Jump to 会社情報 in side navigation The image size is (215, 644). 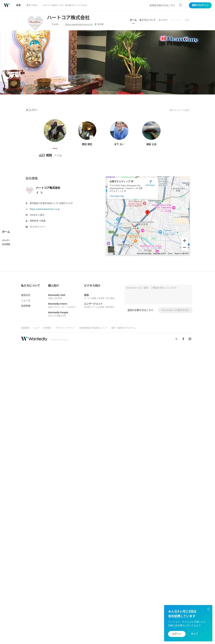6,244
